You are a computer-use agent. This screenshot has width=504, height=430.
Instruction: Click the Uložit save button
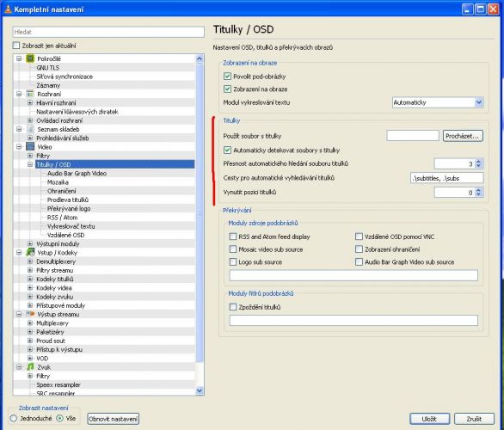(x=429, y=419)
